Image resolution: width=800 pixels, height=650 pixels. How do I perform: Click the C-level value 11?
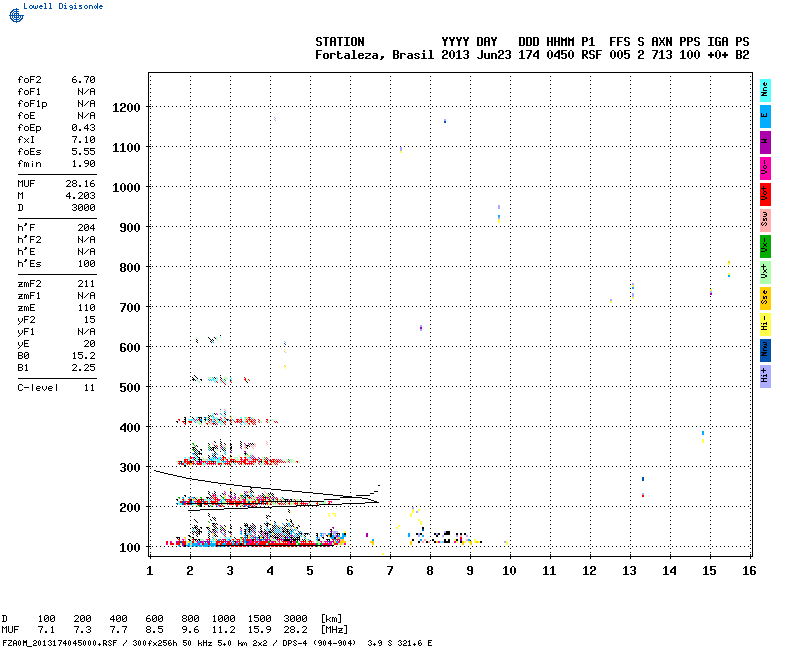coord(89,388)
